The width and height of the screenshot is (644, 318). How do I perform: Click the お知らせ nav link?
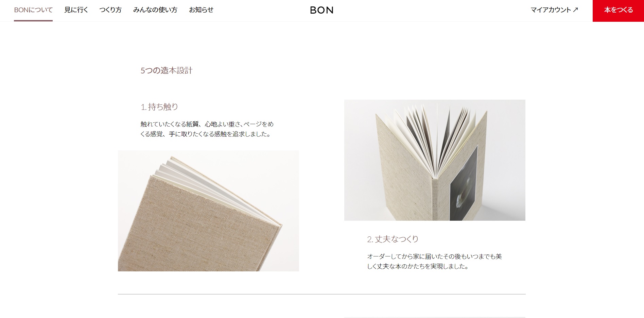click(201, 10)
